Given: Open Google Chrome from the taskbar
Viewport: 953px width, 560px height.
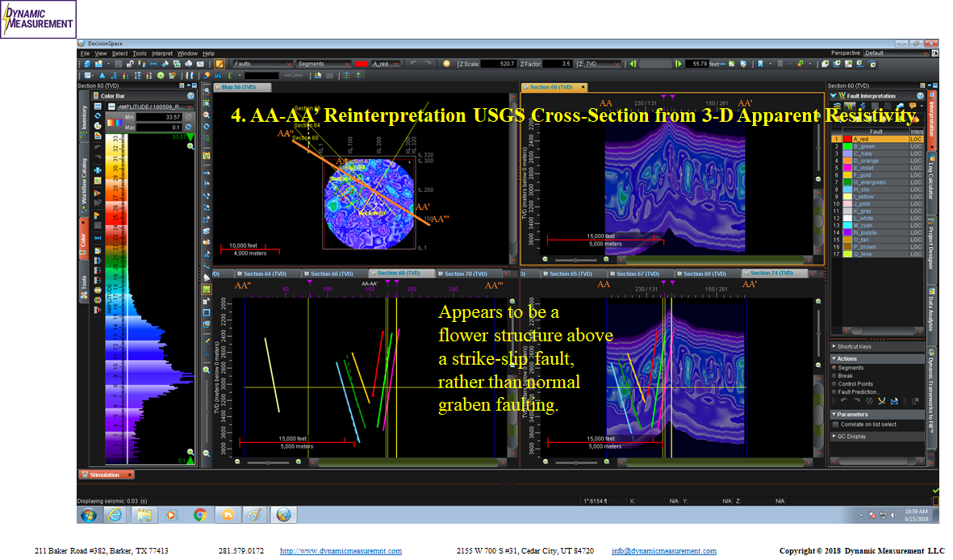Looking at the screenshot, I should coord(200,515).
